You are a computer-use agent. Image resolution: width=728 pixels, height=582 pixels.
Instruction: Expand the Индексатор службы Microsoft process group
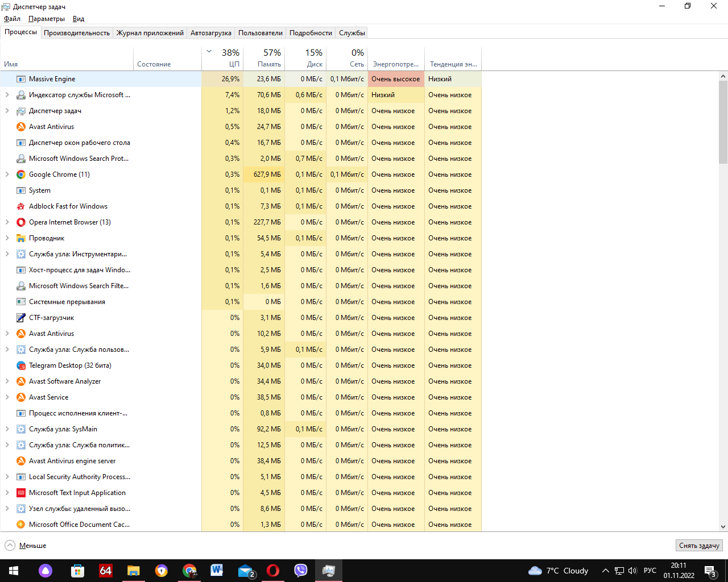tap(7, 95)
